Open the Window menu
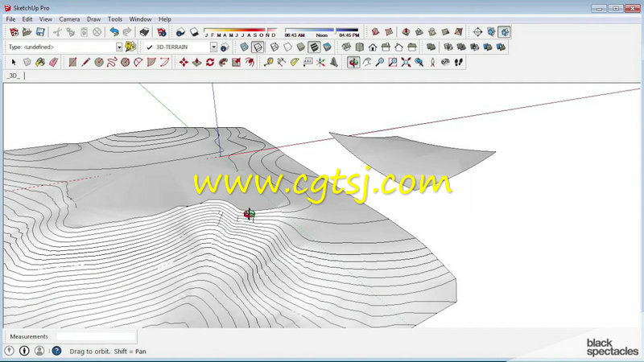Viewport: 644px width, 362px height. tap(140, 19)
